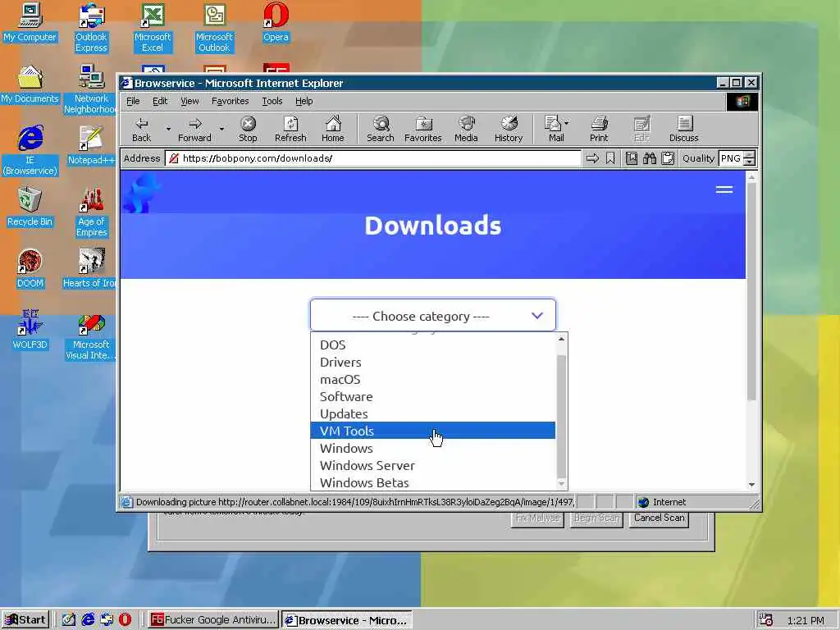Image resolution: width=840 pixels, height=630 pixels.
Task: Click the clipboard icon in address bar
Action: pyautogui.click(x=668, y=158)
